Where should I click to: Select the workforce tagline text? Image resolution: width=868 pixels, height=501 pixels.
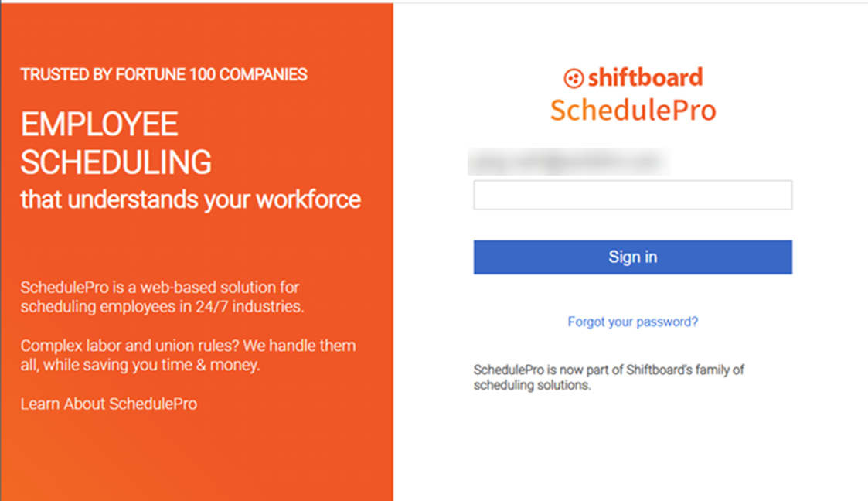190,199
